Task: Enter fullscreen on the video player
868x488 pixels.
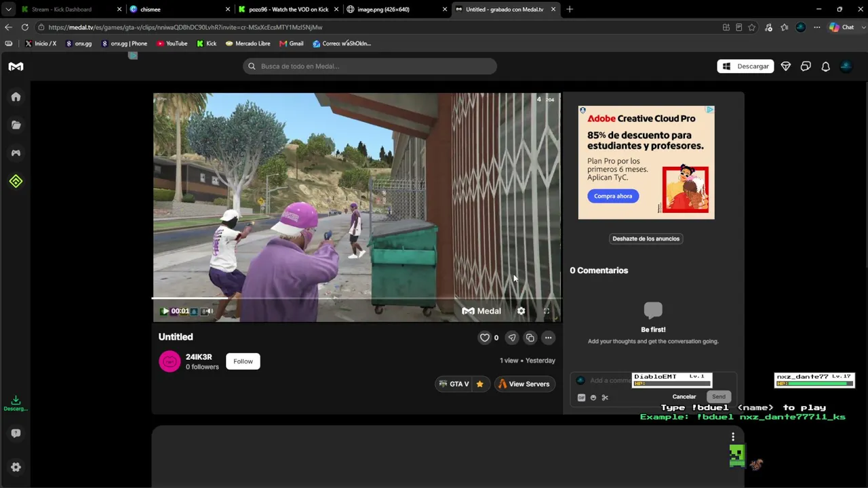Action: tap(547, 311)
